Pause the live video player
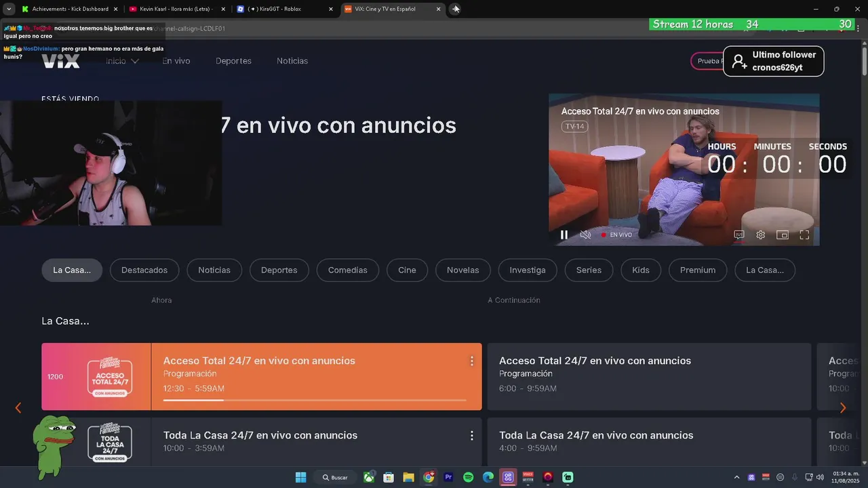 (564, 235)
